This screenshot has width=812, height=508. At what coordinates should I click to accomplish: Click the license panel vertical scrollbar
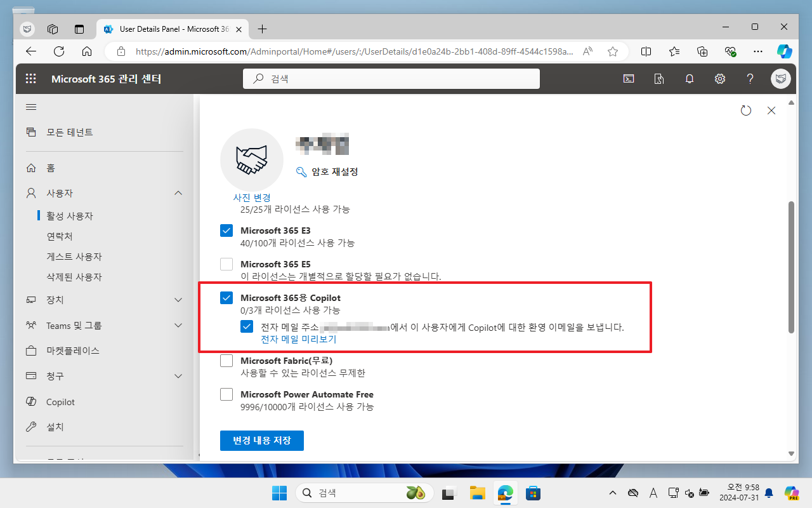[x=791, y=267]
